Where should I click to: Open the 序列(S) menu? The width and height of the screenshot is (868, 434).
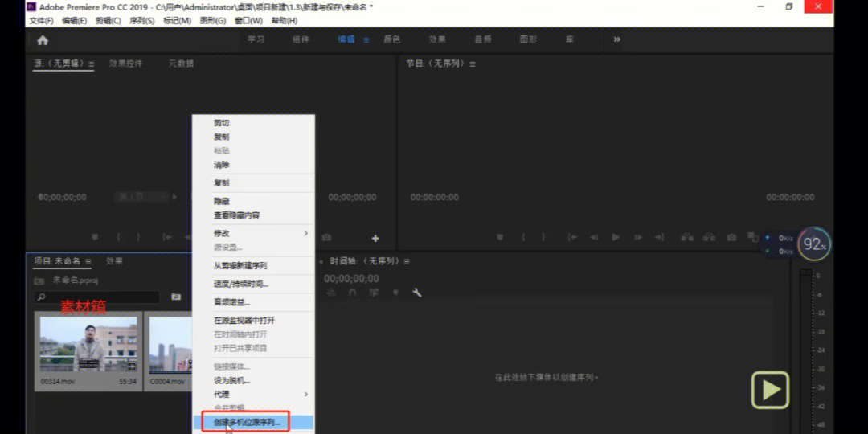[x=141, y=20]
